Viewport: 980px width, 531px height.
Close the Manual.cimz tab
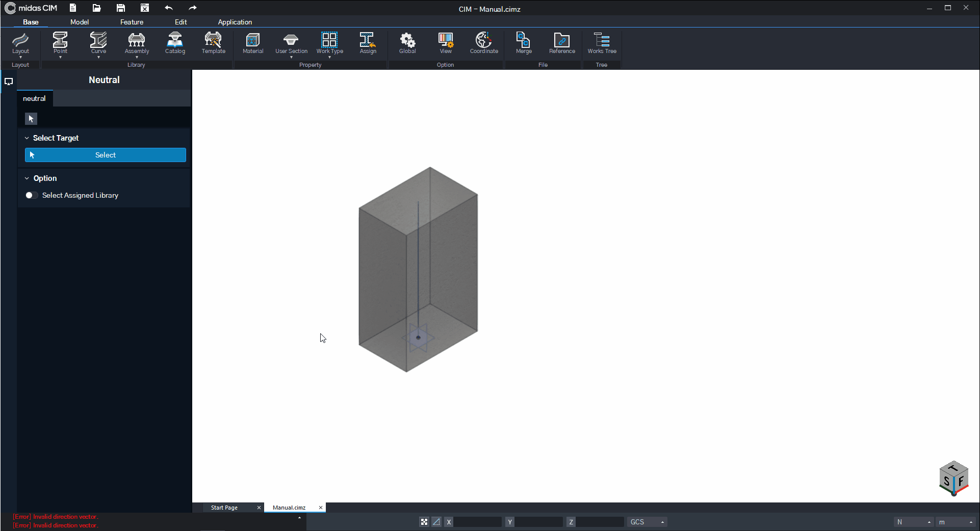point(321,508)
